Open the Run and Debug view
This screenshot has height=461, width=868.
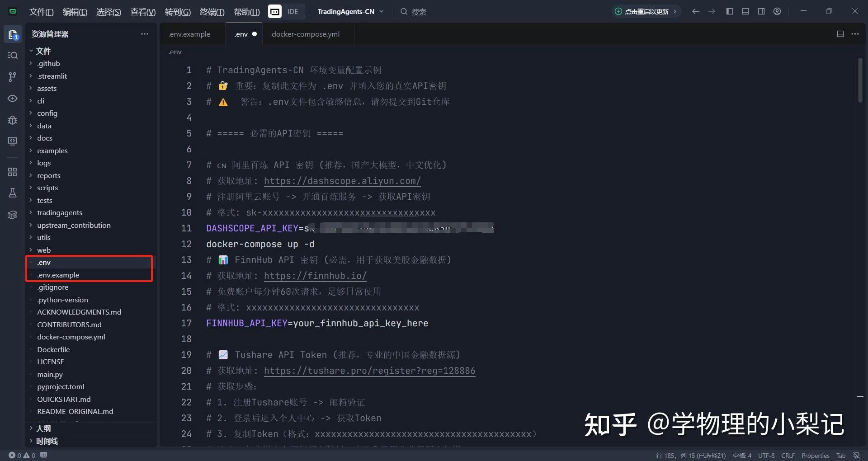click(x=13, y=120)
